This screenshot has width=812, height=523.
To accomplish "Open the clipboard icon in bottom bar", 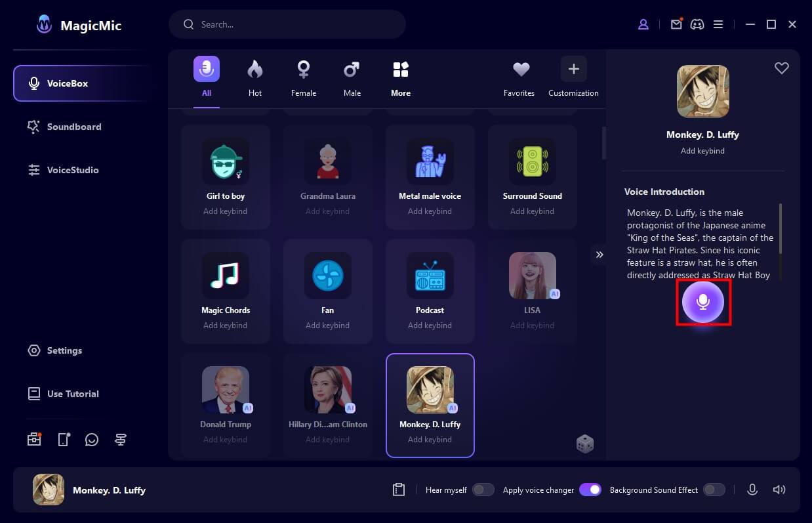I will click(398, 490).
